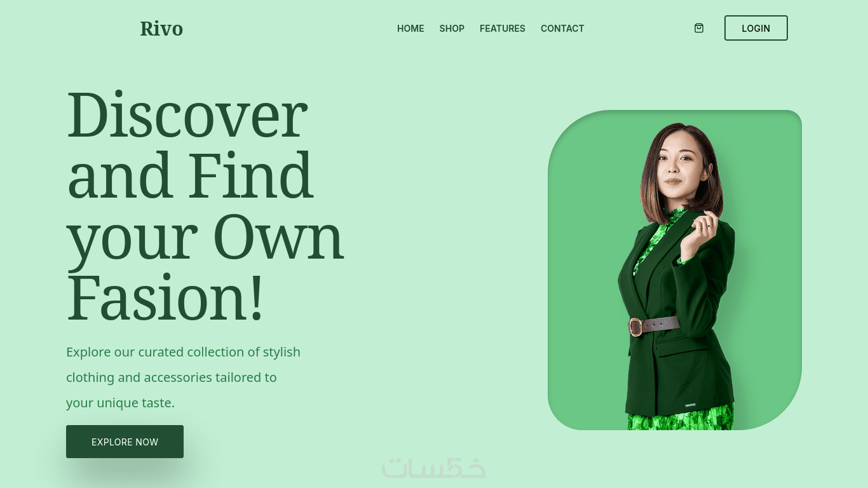
Task: Click the headline line "and Find"
Action: 190,176
